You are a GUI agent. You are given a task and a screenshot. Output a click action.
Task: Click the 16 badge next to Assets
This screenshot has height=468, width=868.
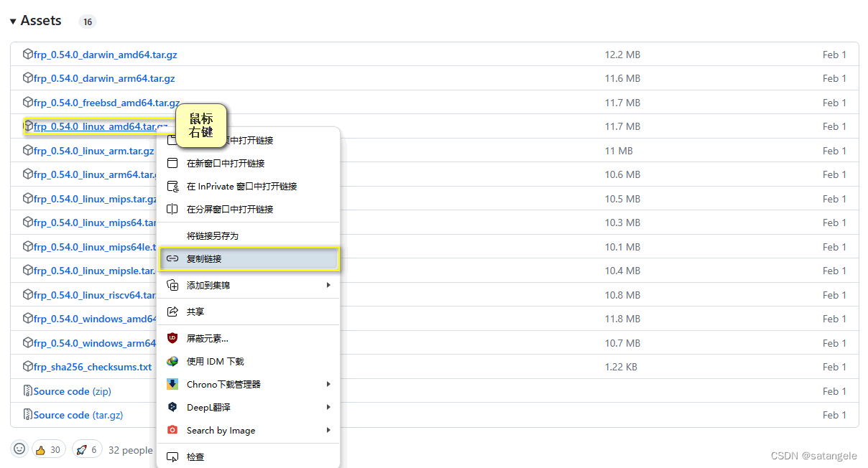87,22
